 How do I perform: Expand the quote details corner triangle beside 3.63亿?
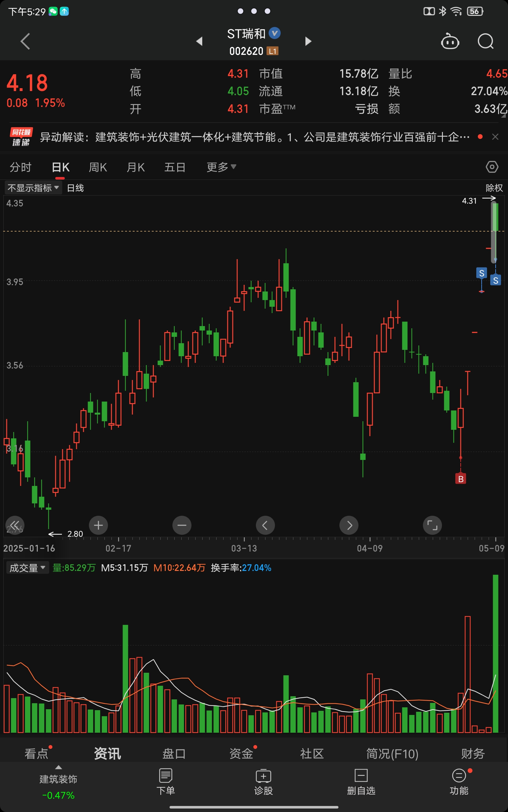click(x=504, y=115)
